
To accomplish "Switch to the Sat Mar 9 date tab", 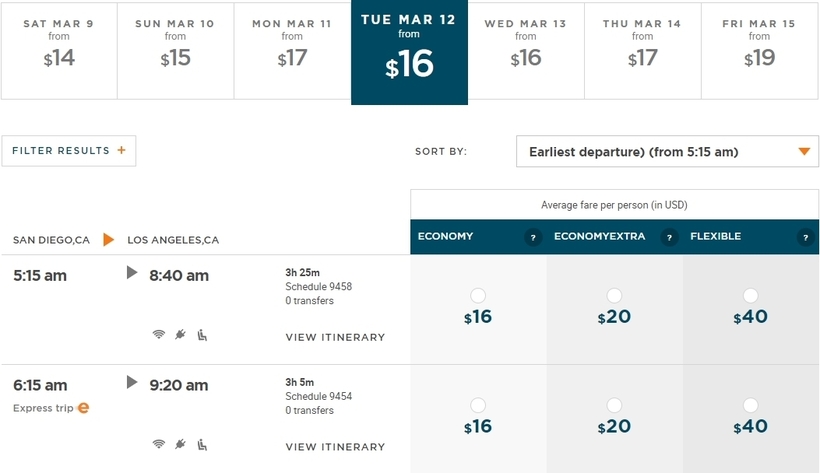I will point(59,51).
